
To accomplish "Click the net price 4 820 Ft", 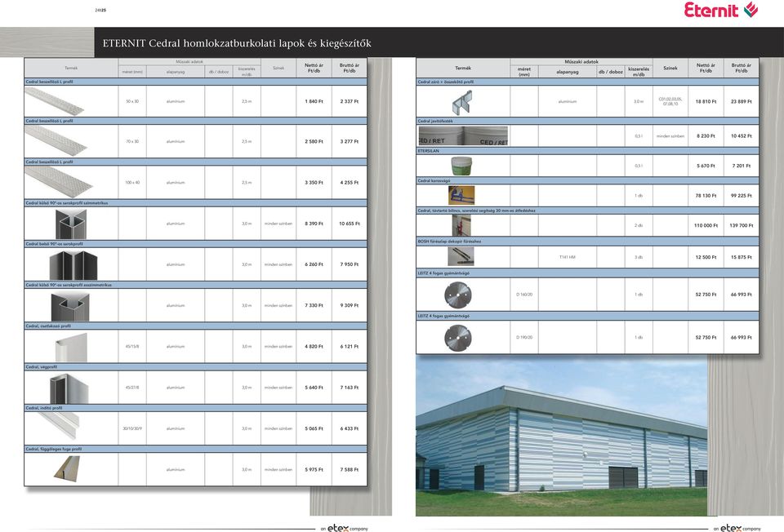I will click(x=314, y=346).
